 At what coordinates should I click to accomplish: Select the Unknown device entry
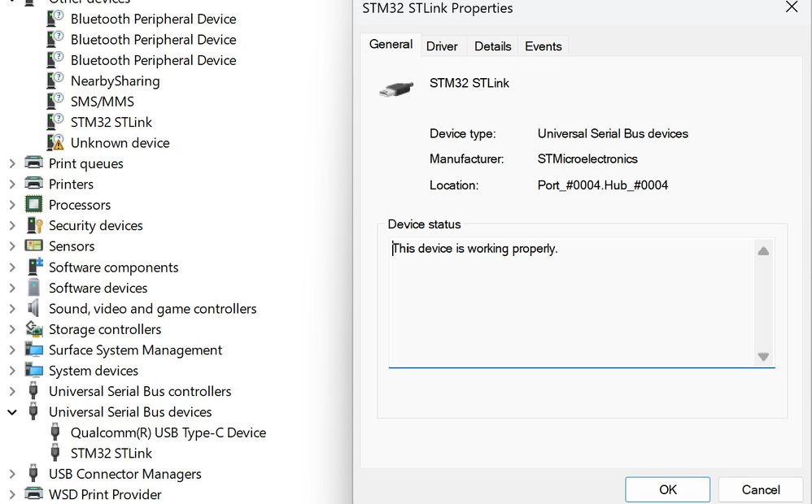point(120,143)
